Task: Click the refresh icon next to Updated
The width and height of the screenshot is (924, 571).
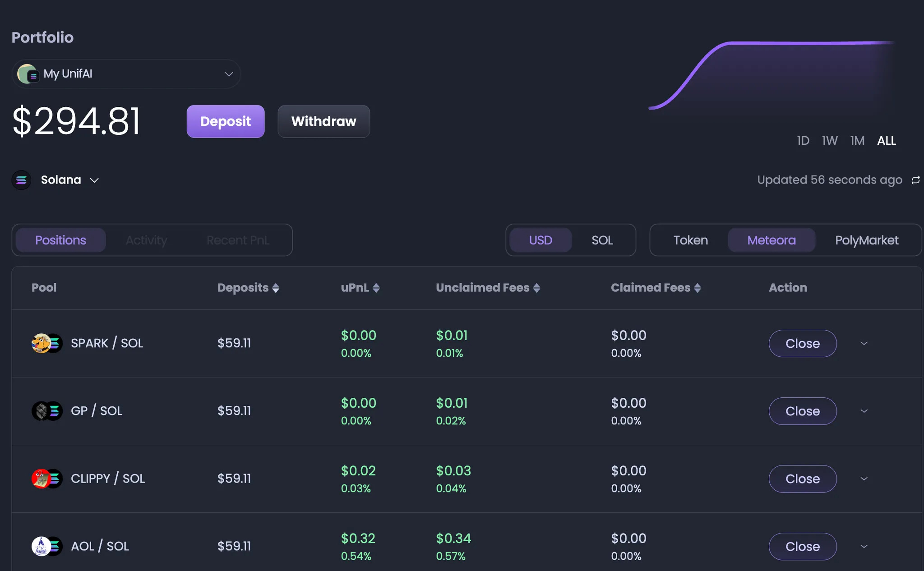Action: coord(915,180)
